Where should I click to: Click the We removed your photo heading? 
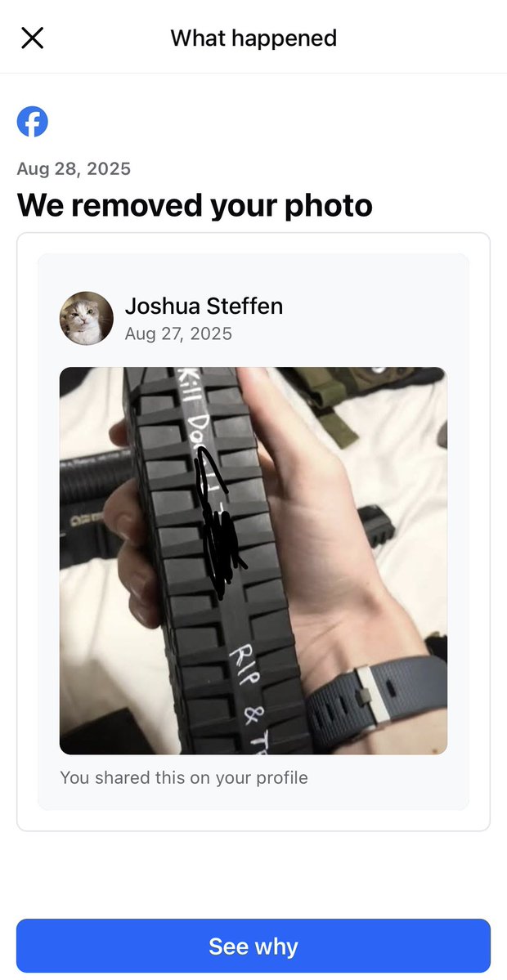[195, 205]
